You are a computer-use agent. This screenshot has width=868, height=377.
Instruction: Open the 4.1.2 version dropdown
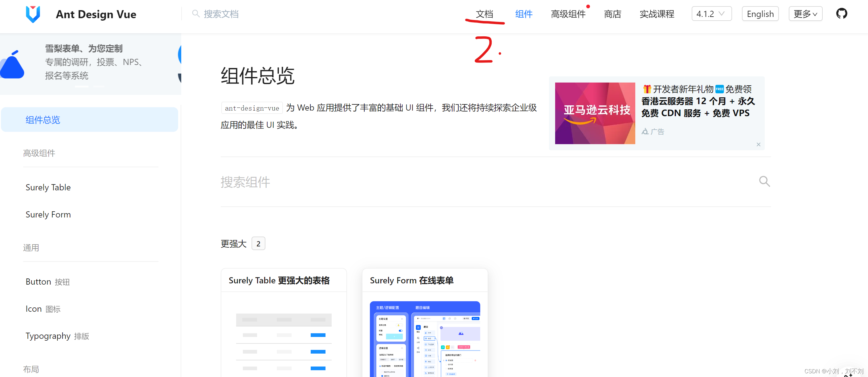(x=711, y=14)
